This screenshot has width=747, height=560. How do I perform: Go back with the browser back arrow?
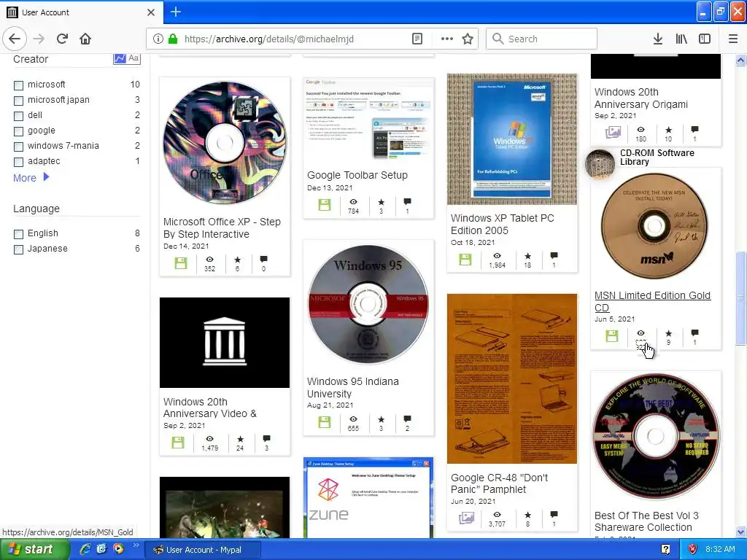15,39
